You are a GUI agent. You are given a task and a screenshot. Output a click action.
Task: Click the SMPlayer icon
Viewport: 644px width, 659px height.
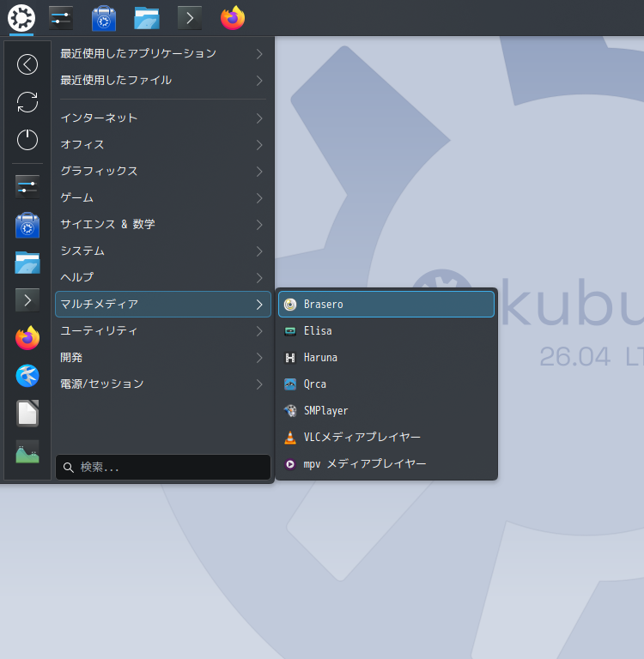pos(290,411)
